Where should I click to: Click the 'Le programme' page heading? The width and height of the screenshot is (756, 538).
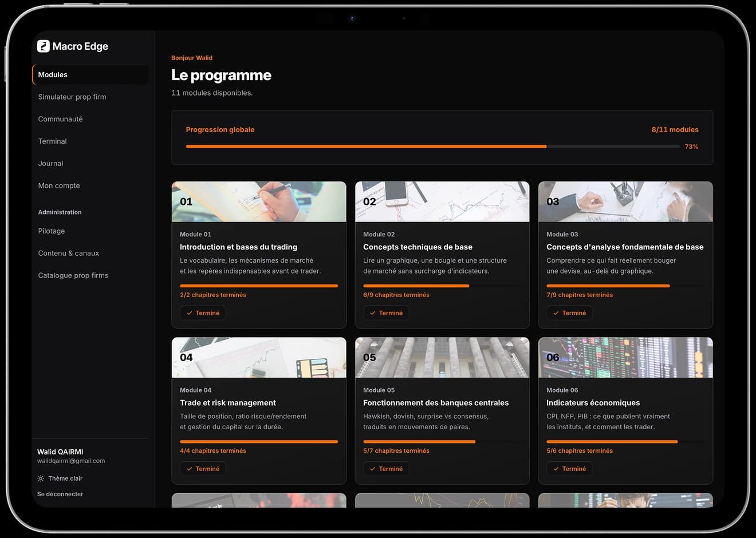221,76
